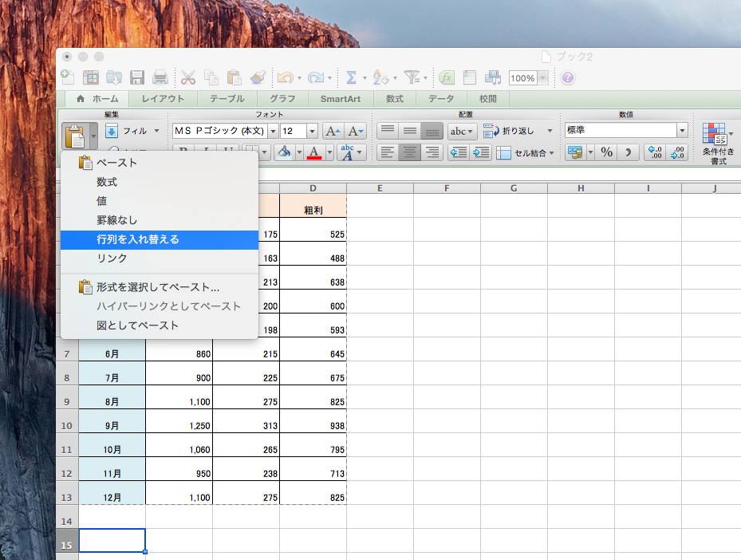This screenshot has height=560, width=741.
Task: Click the print icon
Action: point(160,77)
